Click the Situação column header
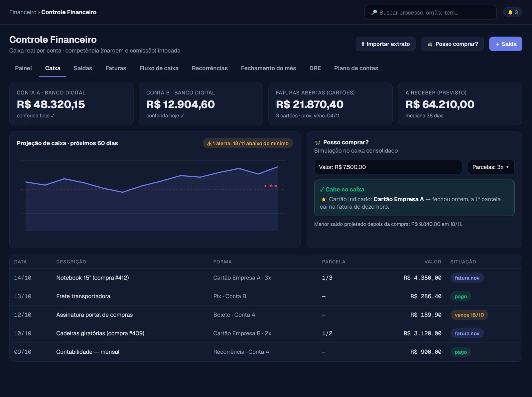The height and width of the screenshot is (397, 532). (x=463, y=262)
